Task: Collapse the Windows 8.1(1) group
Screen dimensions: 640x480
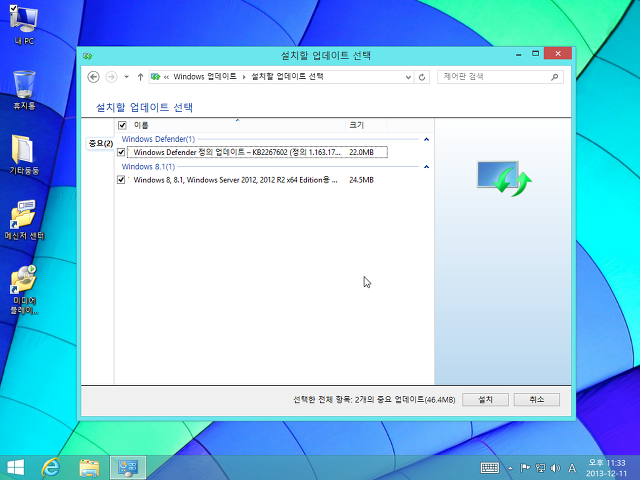Action: pyautogui.click(x=427, y=167)
